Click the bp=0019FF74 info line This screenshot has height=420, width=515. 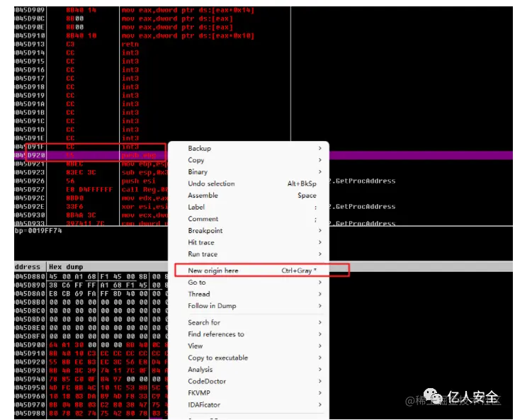coord(38,231)
